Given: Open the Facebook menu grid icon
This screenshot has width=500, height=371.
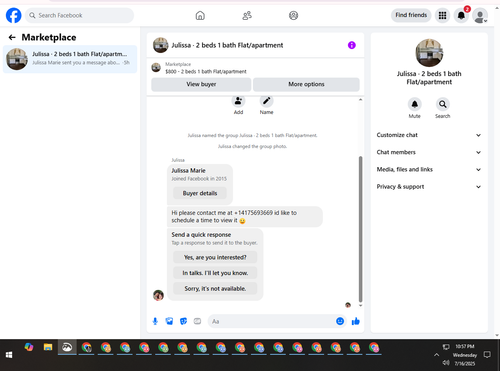Looking at the screenshot, I should tap(442, 15).
